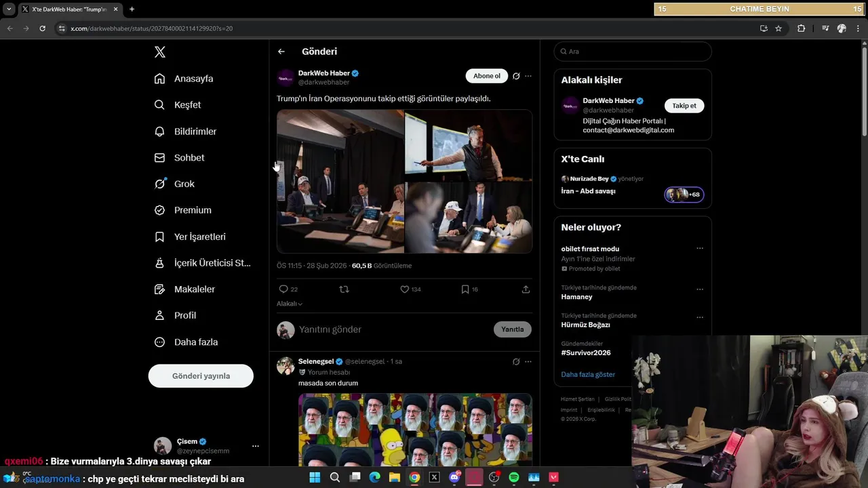The image size is (868, 488).
Task: Open the left Trump meeting photo
Action: (340, 182)
